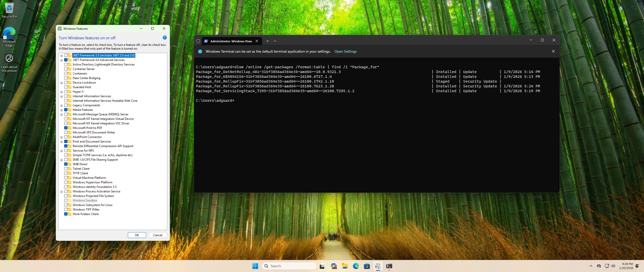The image size is (644, 272).
Task: Click the Windows Start button
Action: pos(255,266)
